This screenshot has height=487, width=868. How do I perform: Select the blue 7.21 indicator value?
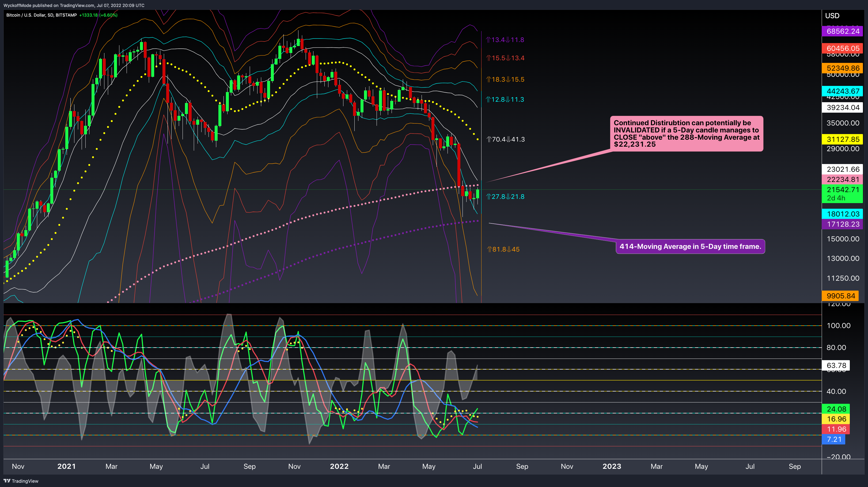point(834,440)
